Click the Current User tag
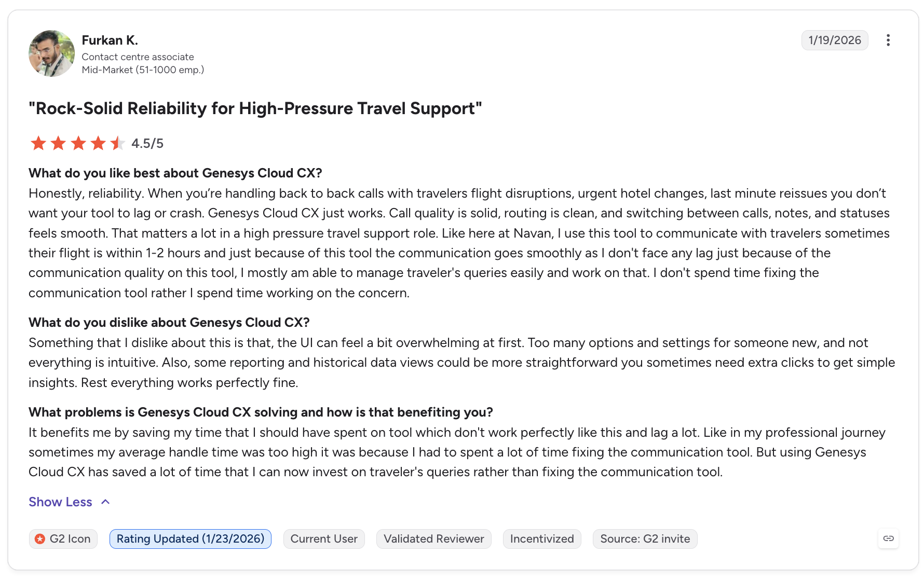 [324, 539]
